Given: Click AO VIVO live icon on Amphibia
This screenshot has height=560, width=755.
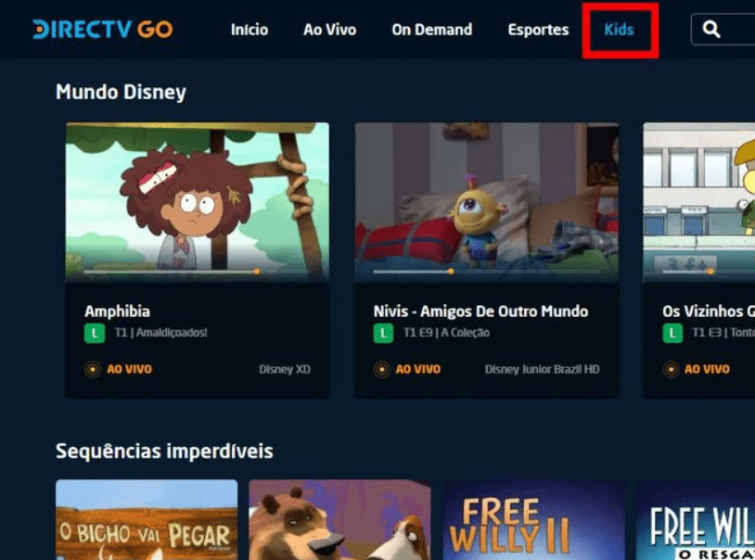Looking at the screenshot, I should 93,369.
